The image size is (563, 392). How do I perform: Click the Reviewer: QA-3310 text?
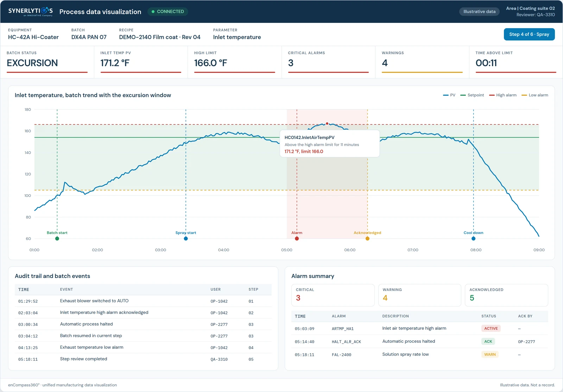[x=536, y=15]
